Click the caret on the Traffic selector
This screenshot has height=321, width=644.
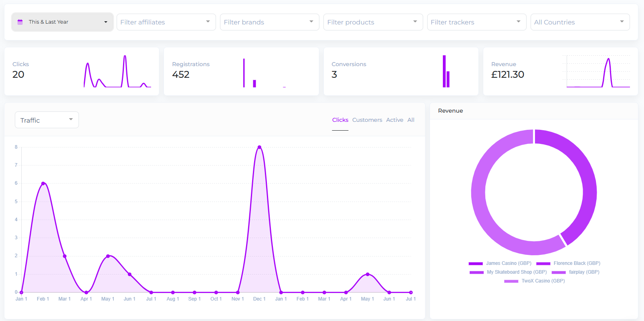pos(71,119)
